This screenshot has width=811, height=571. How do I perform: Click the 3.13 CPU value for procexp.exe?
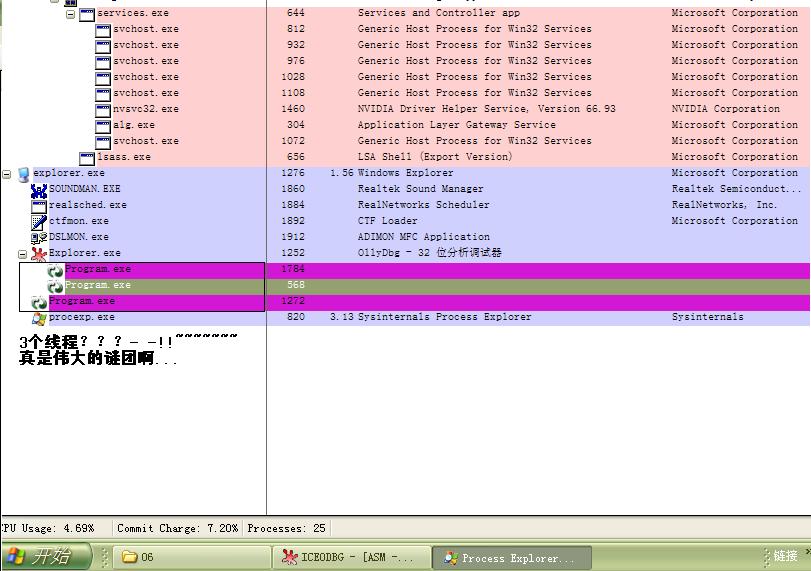tap(341, 317)
